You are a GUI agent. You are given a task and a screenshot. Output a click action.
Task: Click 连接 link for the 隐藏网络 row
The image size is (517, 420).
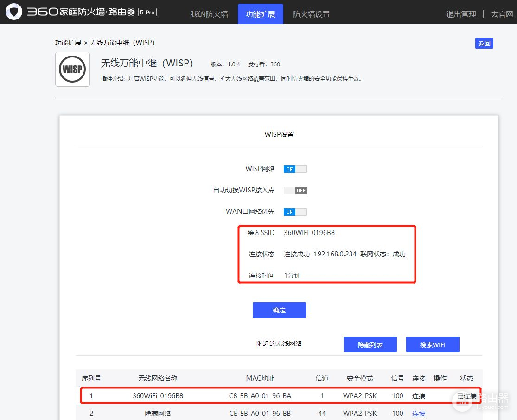coord(419,414)
